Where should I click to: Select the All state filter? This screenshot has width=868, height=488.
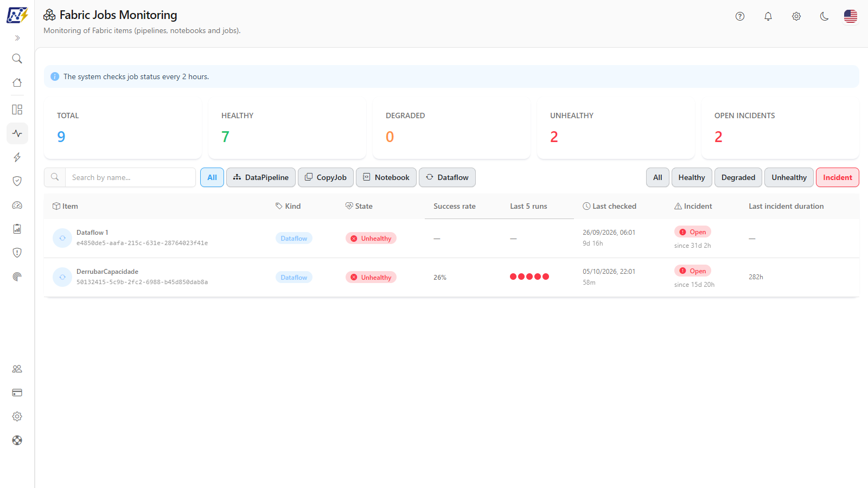pyautogui.click(x=658, y=177)
